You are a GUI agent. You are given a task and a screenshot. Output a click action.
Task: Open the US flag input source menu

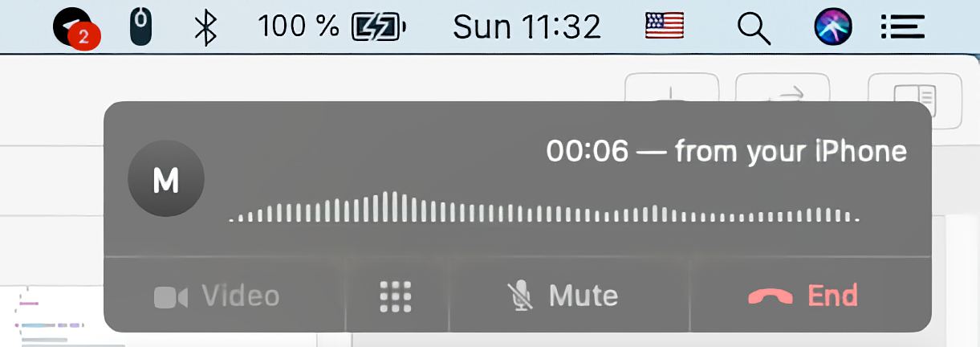pyautogui.click(x=665, y=28)
